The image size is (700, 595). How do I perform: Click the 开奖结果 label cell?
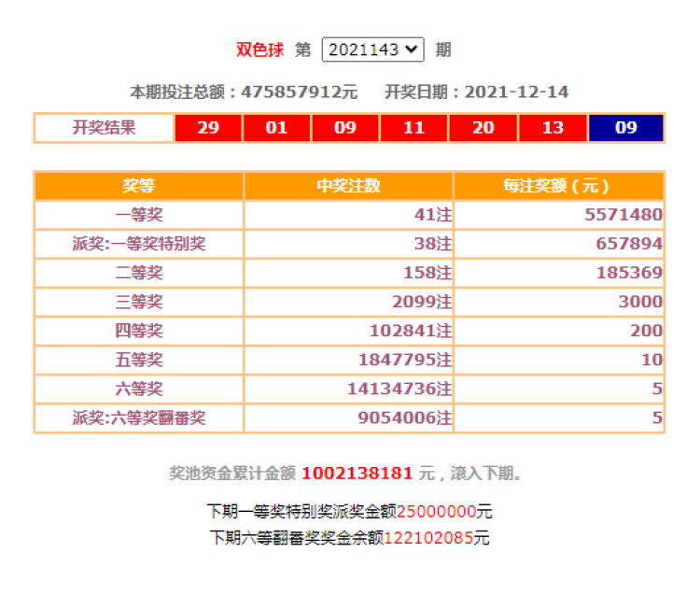(104, 128)
